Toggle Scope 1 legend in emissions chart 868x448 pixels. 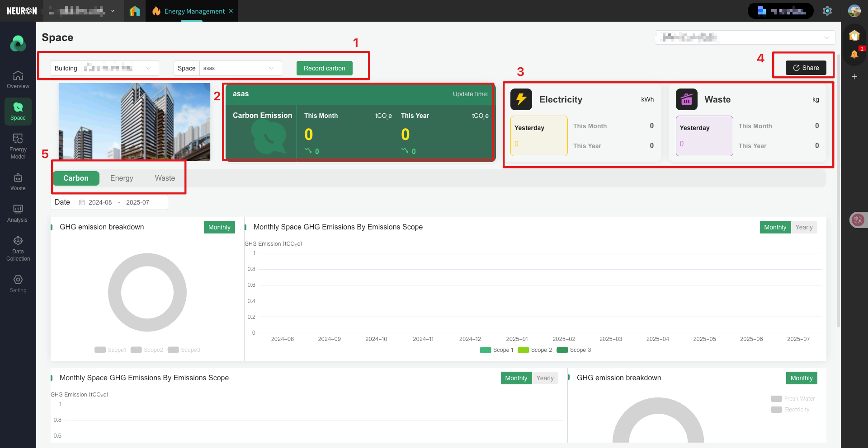496,350
